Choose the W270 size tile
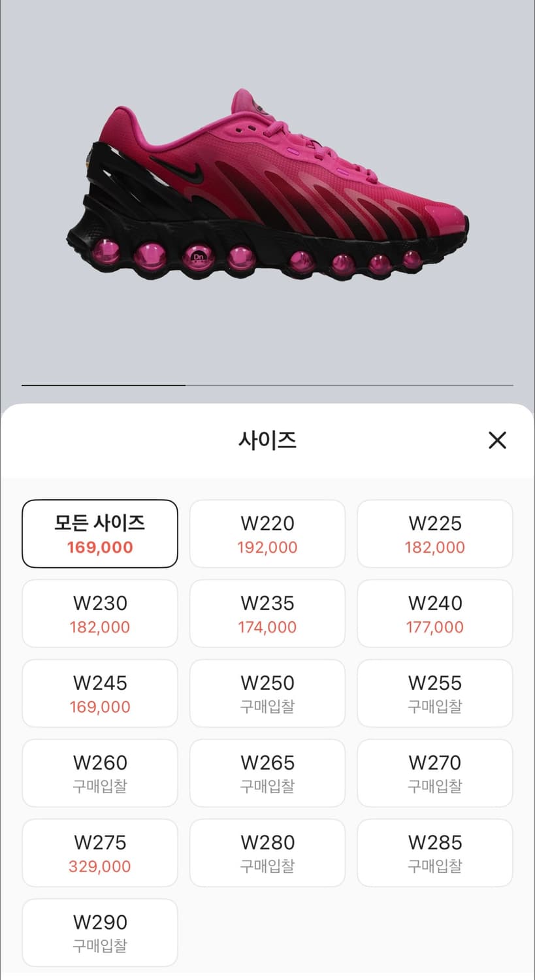535x980 pixels. coord(435,773)
